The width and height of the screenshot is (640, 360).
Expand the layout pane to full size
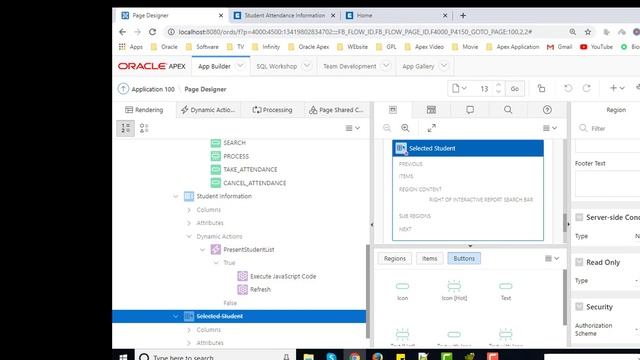click(x=431, y=128)
